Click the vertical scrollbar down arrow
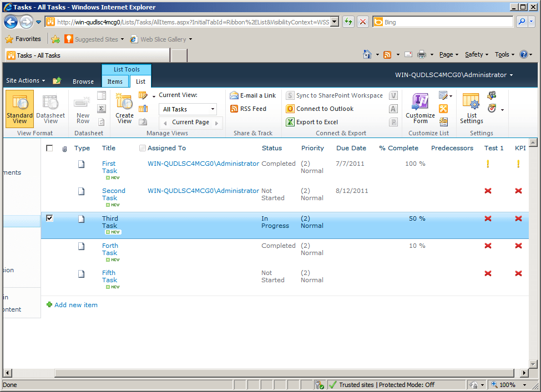Screen dimensions: 541x392 click(x=533, y=364)
